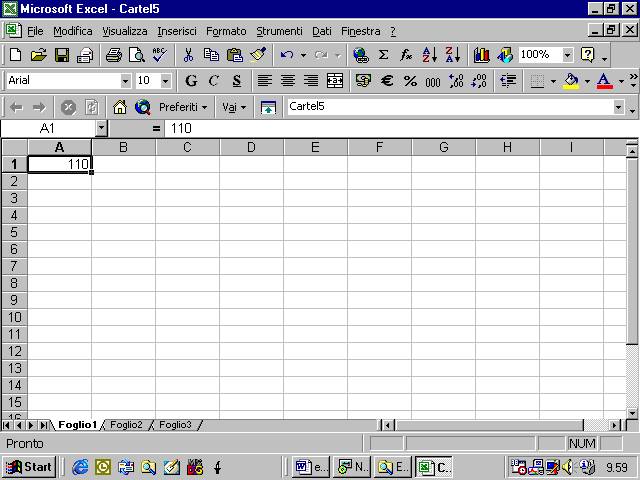The width and height of the screenshot is (640, 480).
Task: Expand the Vai go menu
Action: click(234, 107)
